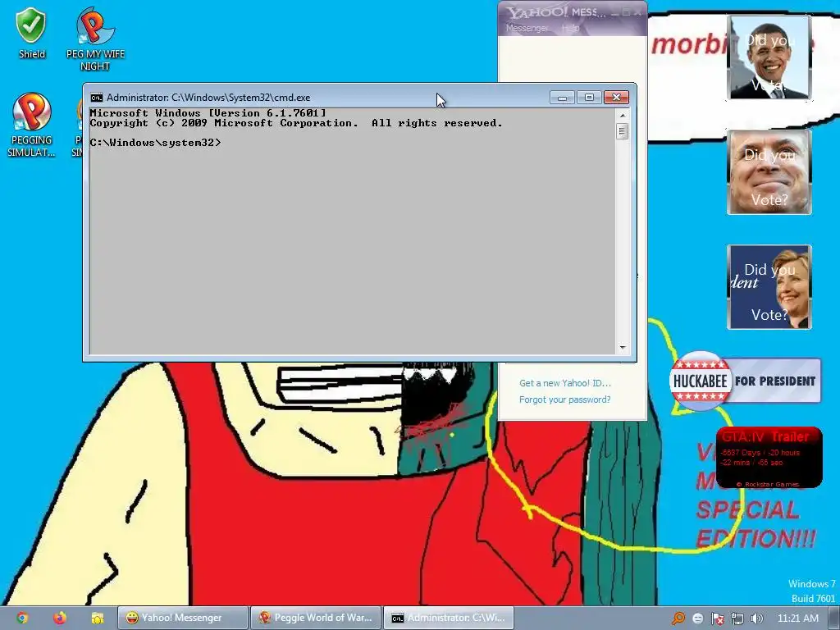Image resolution: width=840 pixels, height=630 pixels.
Task: Click the magnifier icon in system tray
Action: point(678,619)
